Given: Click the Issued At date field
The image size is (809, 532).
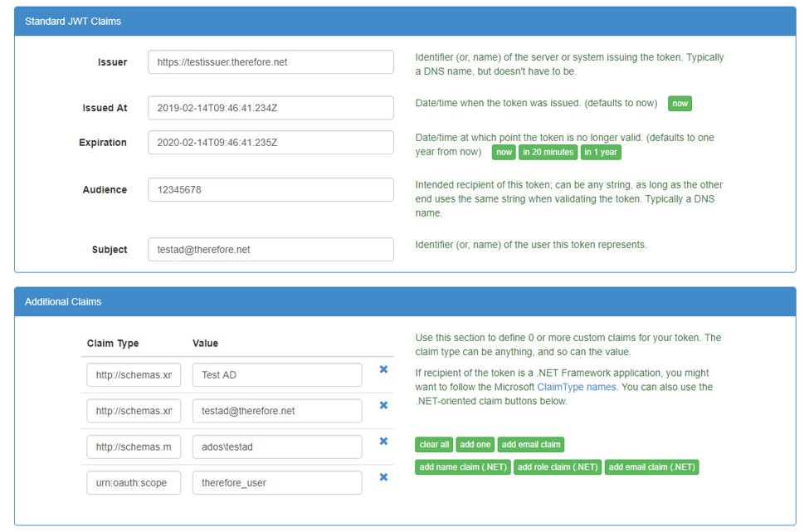Looking at the screenshot, I should click(270, 107).
